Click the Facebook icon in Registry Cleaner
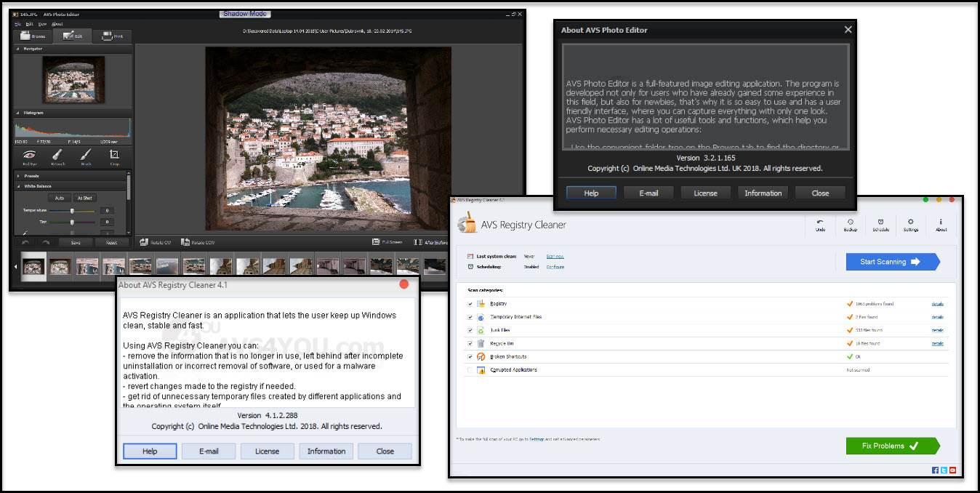Screen dimensions: 980x493 point(936,470)
